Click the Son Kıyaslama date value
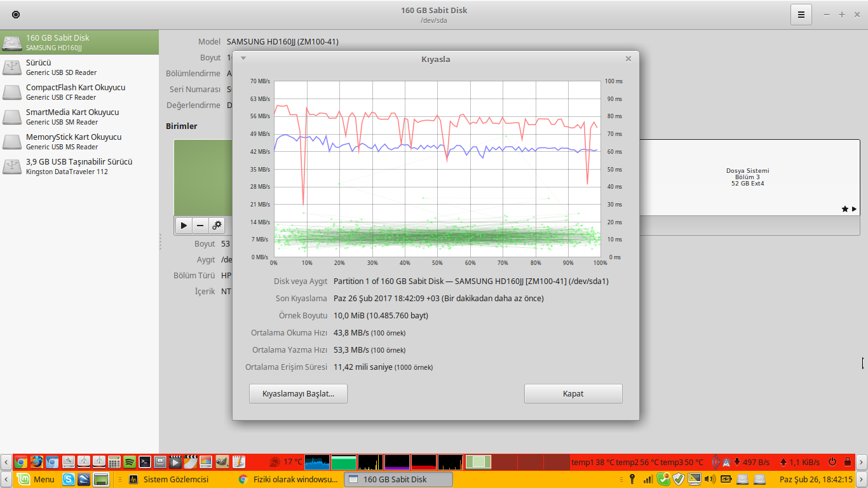Screen dimensions: 868x488 tap(438, 299)
